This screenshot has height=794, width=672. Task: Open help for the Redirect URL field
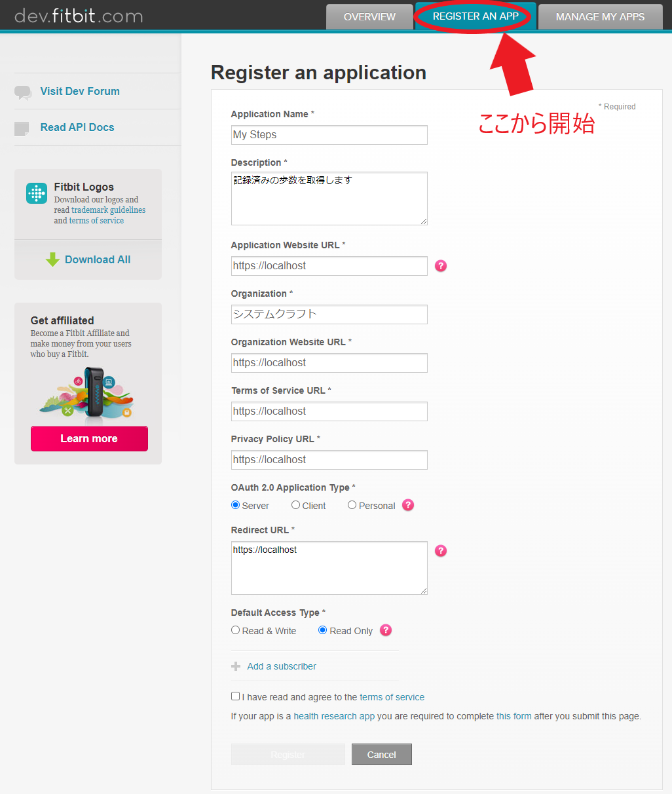pyautogui.click(x=440, y=551)
